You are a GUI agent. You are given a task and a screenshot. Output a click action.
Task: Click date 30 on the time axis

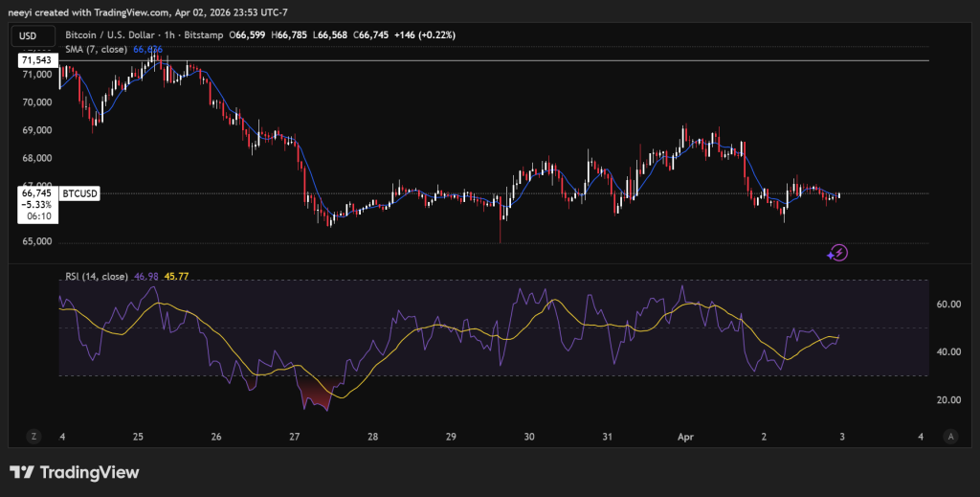[528, 437]
